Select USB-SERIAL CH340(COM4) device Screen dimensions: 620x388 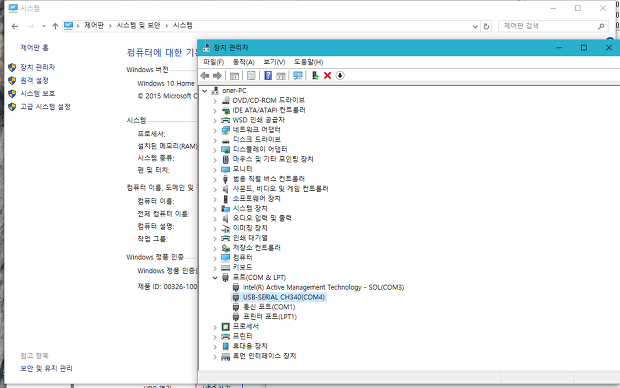[284, 297]
